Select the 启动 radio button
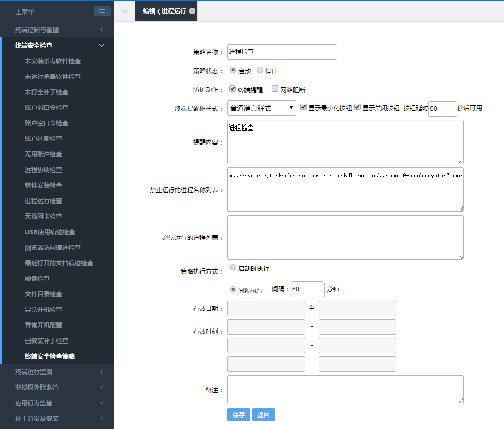The width and height of the screenshot is (504, 429). point(233,70)
